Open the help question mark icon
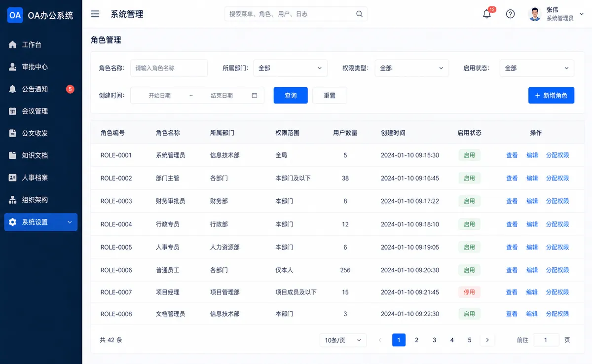 point(511,14)
